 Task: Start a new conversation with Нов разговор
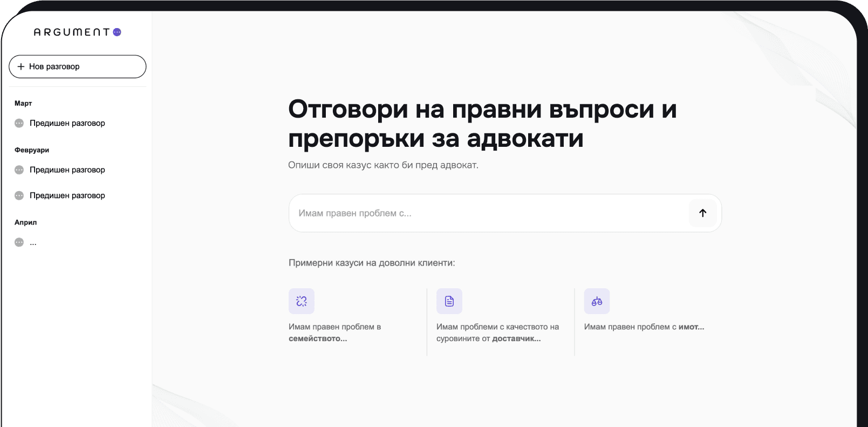pyautogui.click(x=78, y=66)
